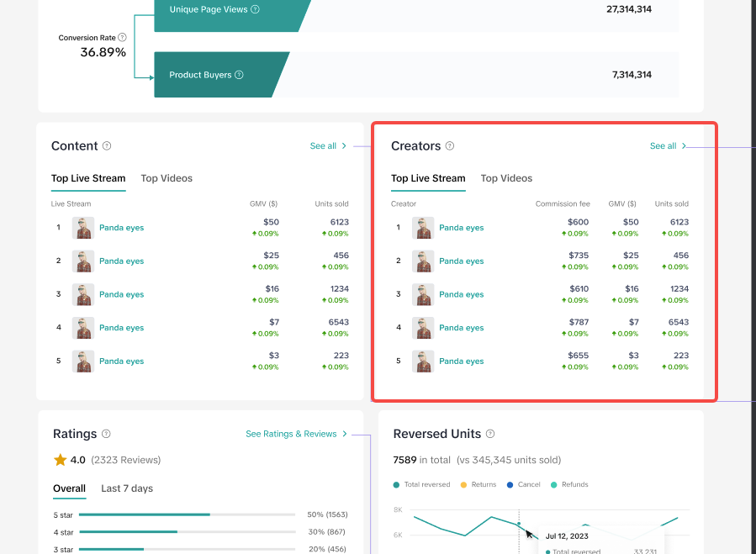This screenshot has height=554, width=756.
Task: Click the Conversion Rate info icon
Action: click(x=123, y=38)
